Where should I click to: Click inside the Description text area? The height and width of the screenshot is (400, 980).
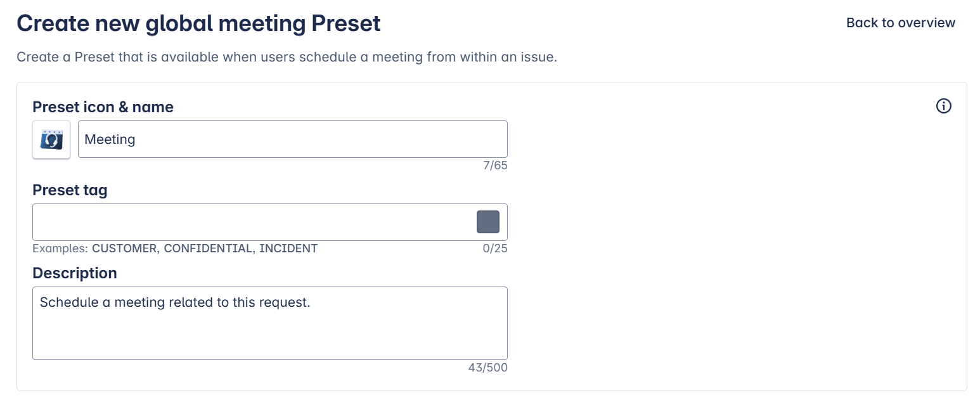coord(269,330)
